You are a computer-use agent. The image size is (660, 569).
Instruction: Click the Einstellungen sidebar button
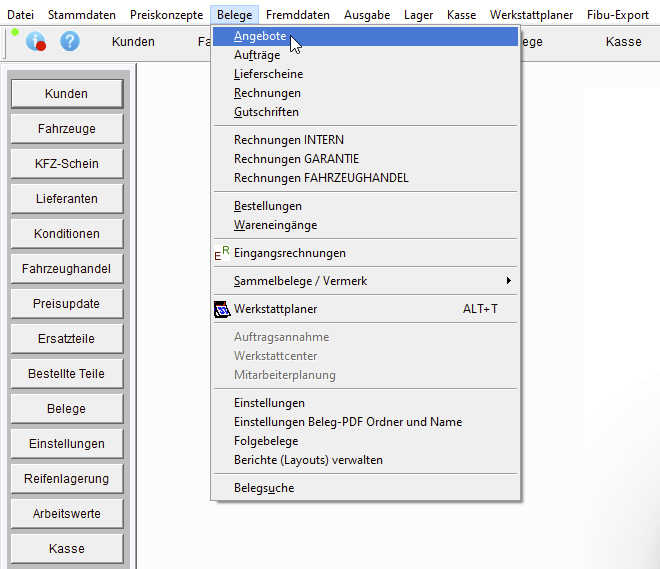67,444
